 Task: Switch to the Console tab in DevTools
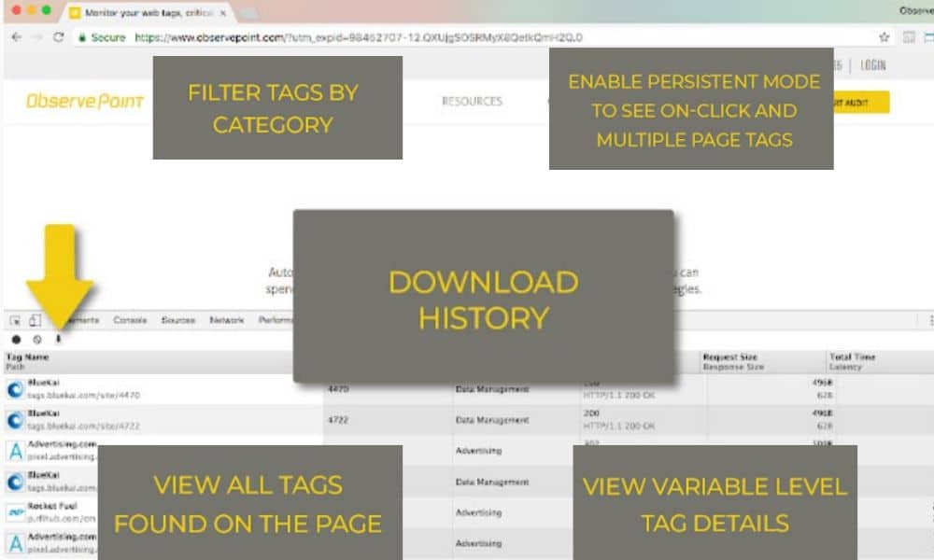coord(128,318)
